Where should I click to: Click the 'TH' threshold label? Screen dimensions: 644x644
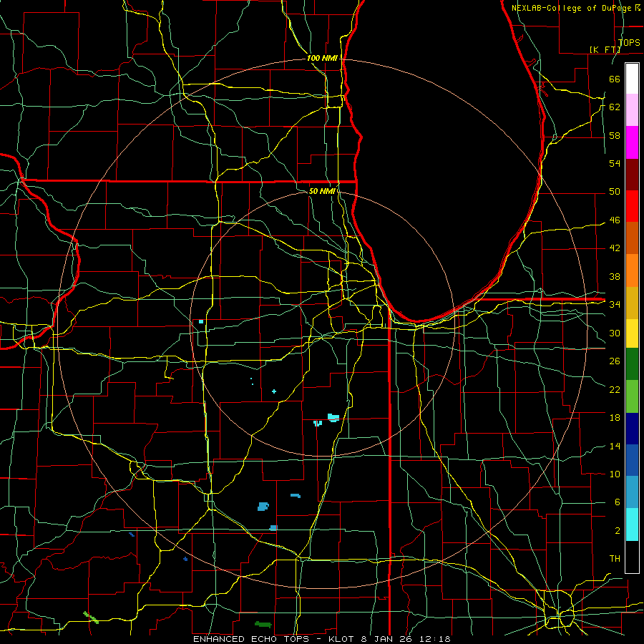(x=615, y=559)
